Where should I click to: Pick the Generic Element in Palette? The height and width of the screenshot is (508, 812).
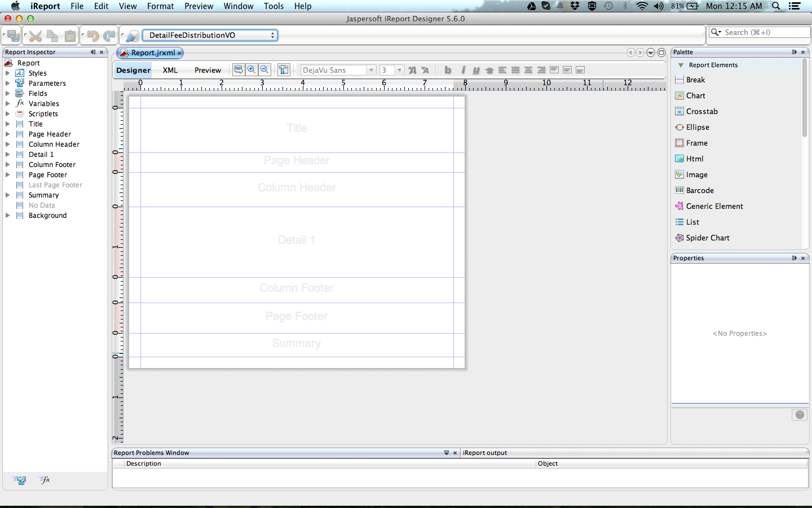714,207
